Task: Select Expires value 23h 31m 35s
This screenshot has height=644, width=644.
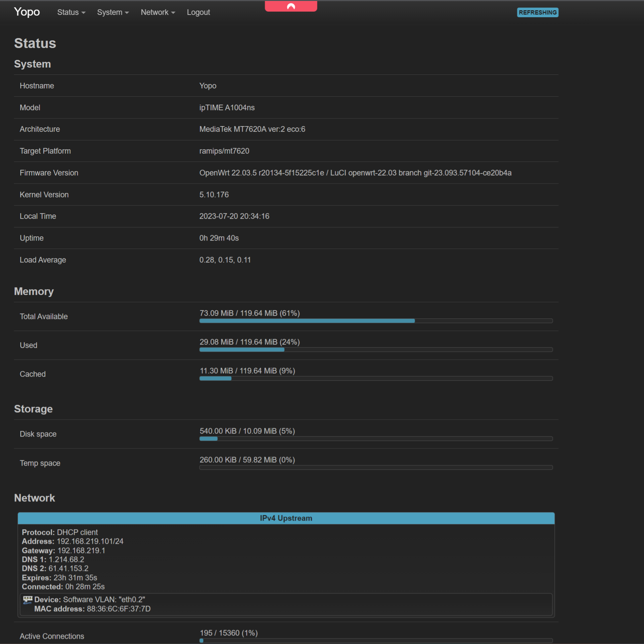Action: click(75, 578)
